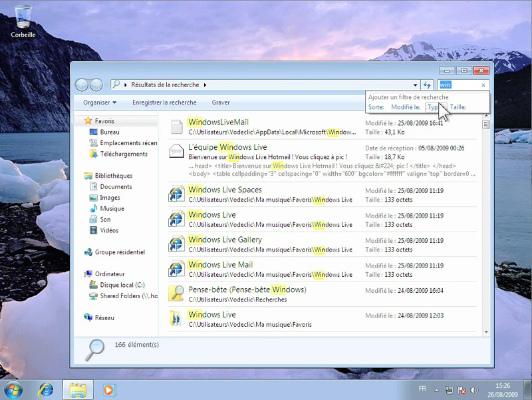Select Favoris in the navigation pane
532x400 pixels.
click(x=104, y=121)
